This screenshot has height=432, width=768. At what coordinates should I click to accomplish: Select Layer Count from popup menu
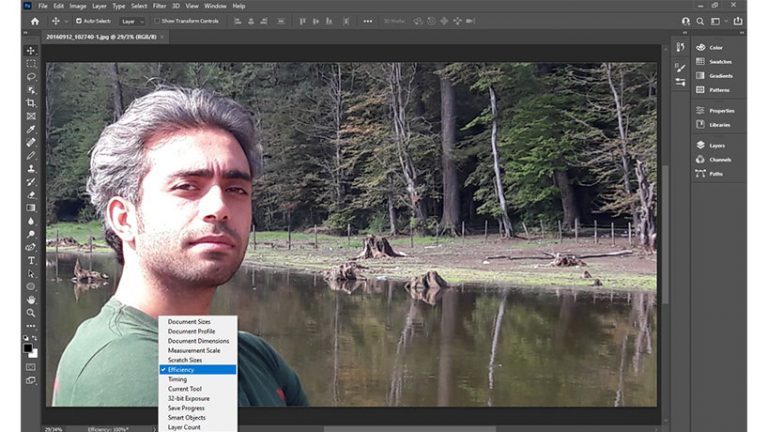coord(184,427)
